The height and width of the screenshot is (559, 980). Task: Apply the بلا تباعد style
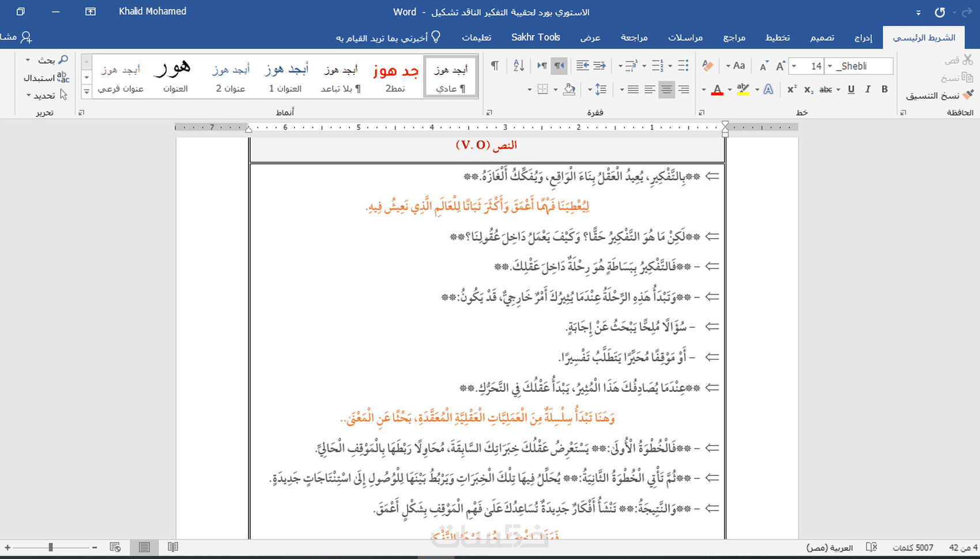pyautogui.click(x=341, y=77)
